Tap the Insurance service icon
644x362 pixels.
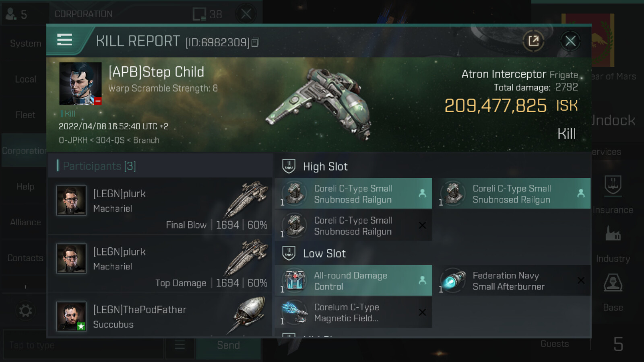click(613, 186)
